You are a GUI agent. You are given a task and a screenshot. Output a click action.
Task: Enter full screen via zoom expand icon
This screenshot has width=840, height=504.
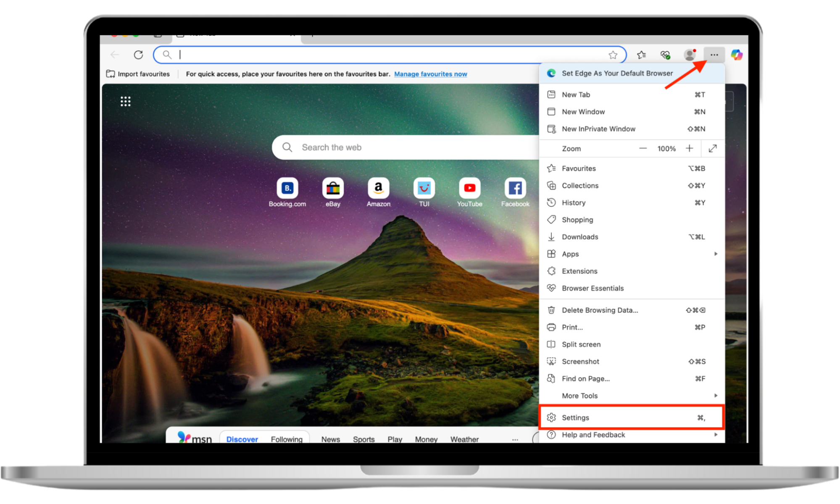[x=713, y=148]
